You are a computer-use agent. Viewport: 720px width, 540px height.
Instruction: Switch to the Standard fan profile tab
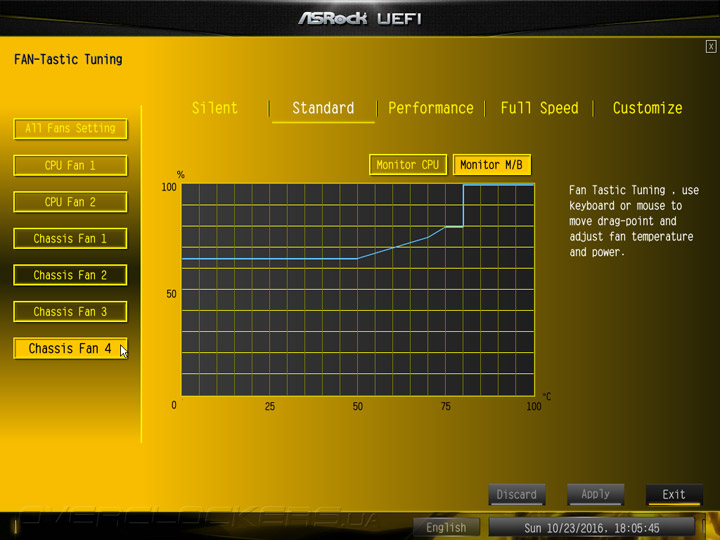coord(323,108)
